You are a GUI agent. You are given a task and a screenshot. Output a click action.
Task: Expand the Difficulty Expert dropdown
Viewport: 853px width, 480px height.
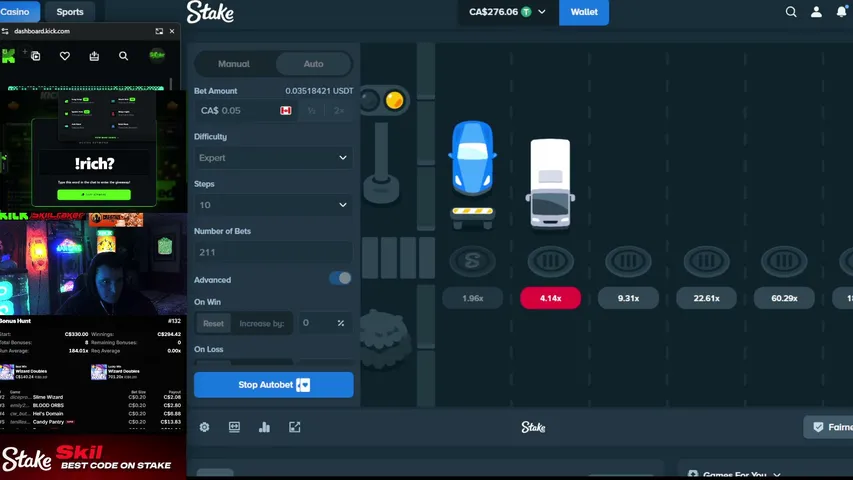(x=274, y=158)
